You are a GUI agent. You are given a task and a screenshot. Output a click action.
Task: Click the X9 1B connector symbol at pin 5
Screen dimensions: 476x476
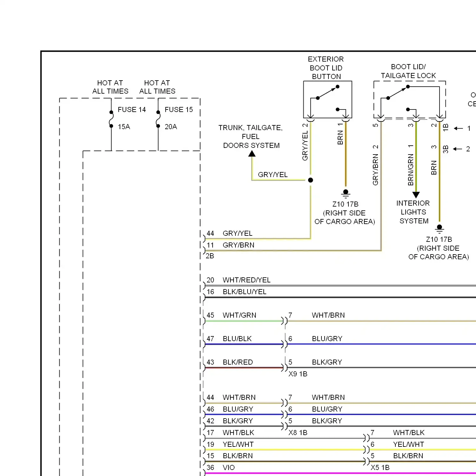pos(284,368)
